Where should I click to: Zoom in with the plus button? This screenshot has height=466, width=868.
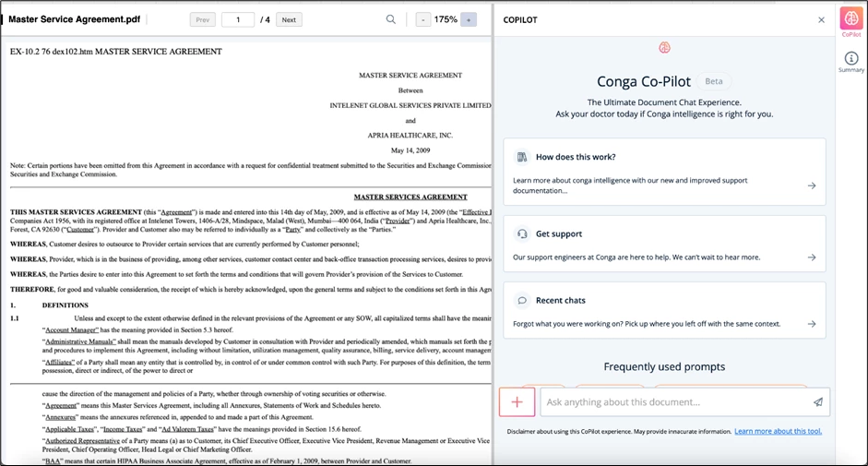tap(469, 20)
